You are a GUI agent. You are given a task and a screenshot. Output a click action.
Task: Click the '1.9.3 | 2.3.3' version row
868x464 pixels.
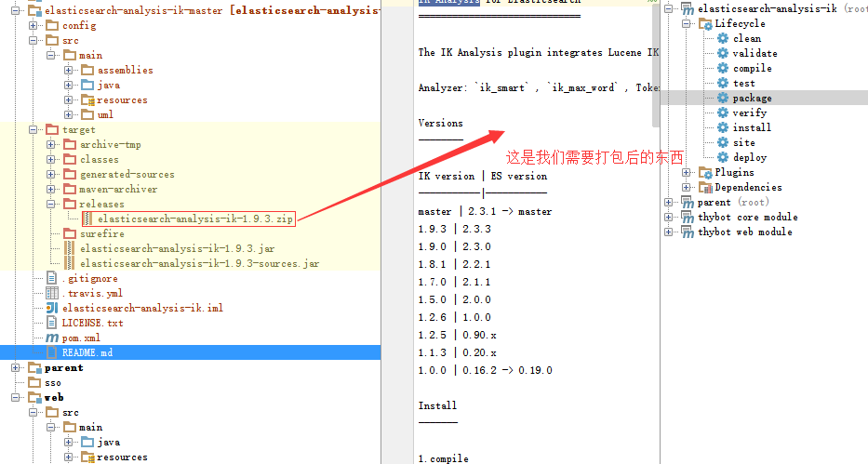tap(455, 229)
